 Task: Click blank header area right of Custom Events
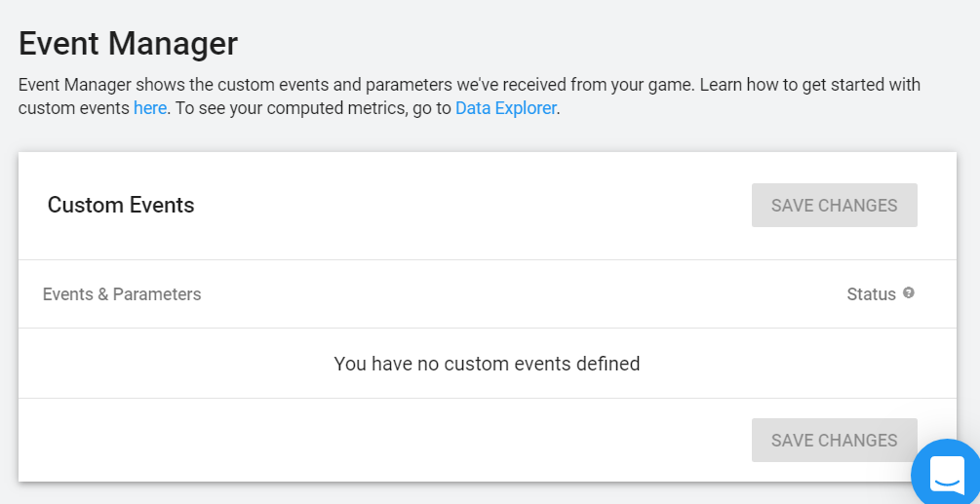point(468,206)
